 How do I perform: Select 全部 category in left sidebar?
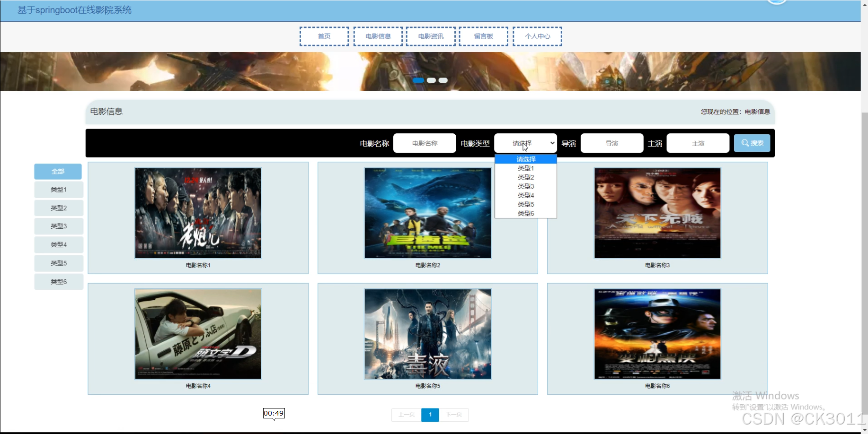pyautogui.click(x=58, y=171)
